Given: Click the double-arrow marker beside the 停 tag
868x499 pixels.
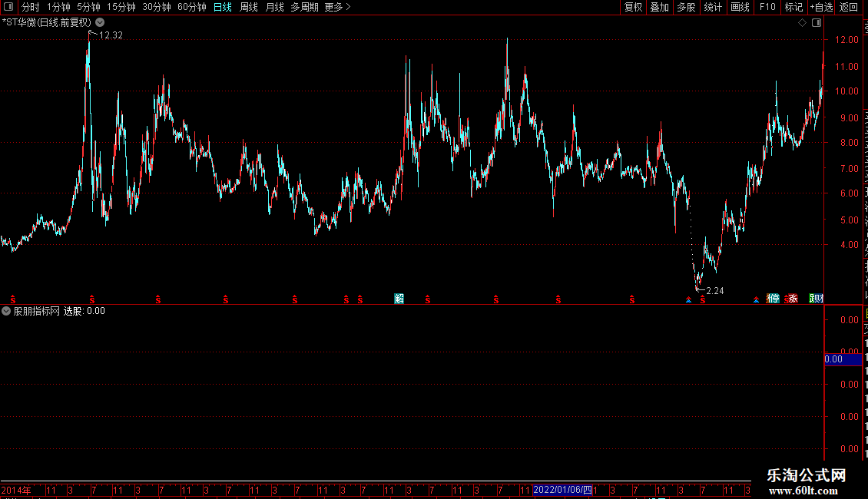Looking at the screenshot, I should 756,299.
